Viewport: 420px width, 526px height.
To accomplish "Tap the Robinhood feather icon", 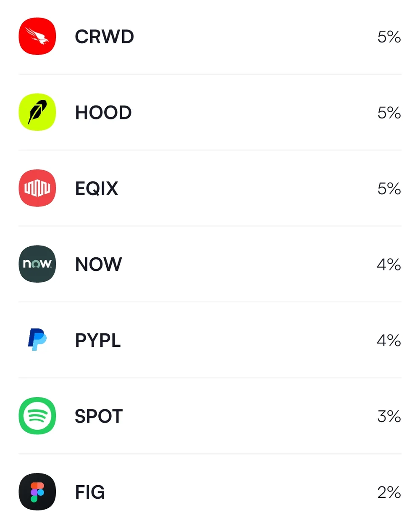I will (37, 112).
